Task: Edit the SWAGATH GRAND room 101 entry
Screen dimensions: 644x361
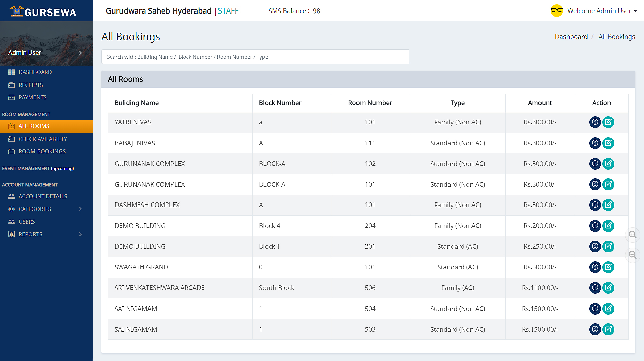Action: (608, 267)
